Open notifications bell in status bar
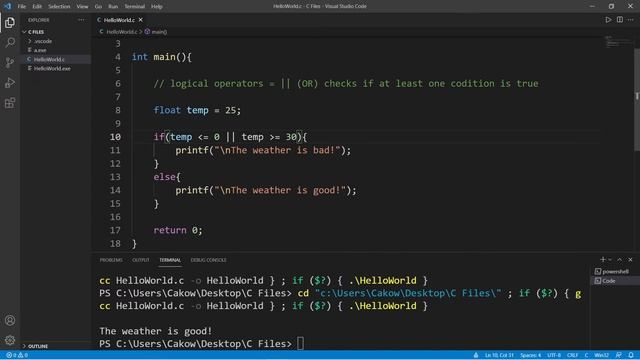 pyautogui.click(x=631, y=355)
